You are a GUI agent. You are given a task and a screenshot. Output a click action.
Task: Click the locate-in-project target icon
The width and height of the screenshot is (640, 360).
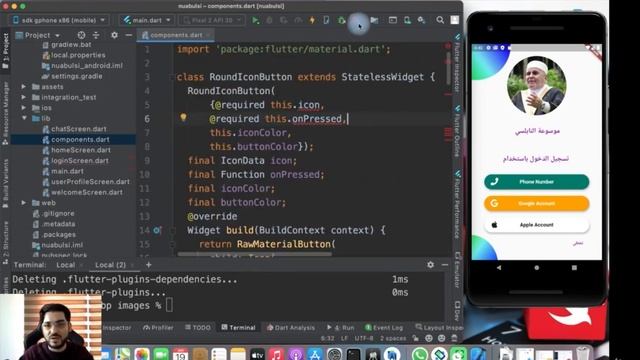click(x=81, y=35)
